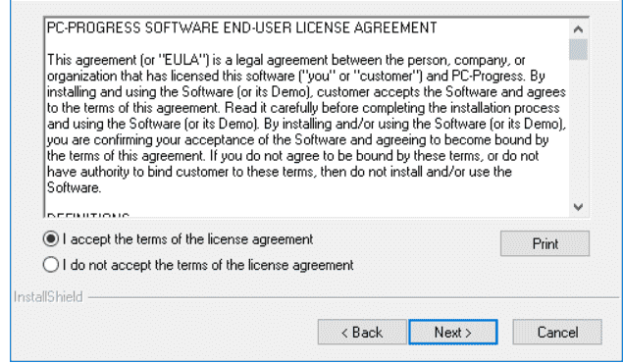Click the Print button

pos(545,243)
